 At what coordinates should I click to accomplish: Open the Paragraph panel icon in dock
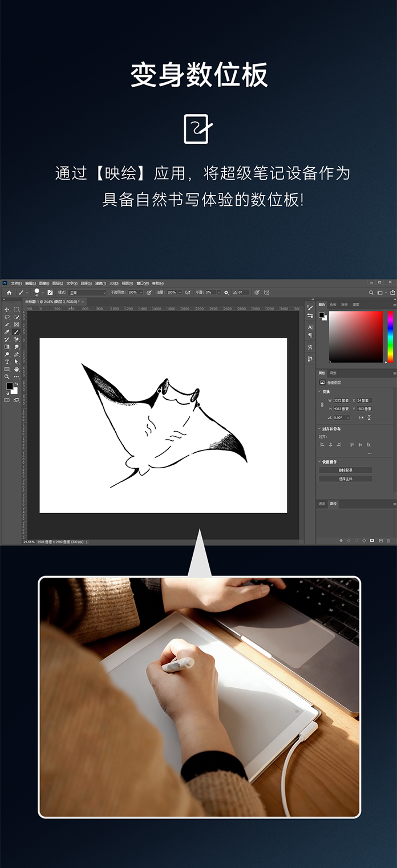310,335
